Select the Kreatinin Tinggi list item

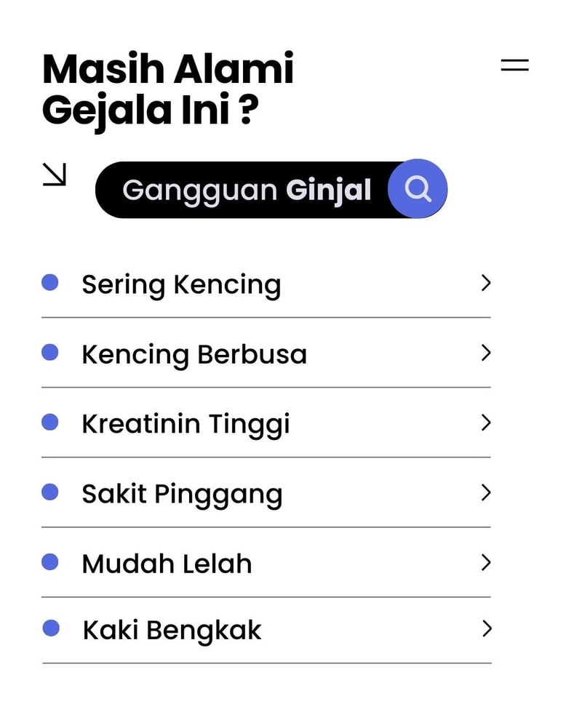coord(186,424)
